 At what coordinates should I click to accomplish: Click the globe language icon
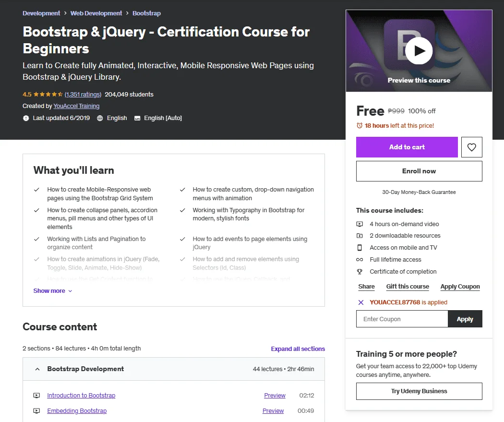coord(100,118)
